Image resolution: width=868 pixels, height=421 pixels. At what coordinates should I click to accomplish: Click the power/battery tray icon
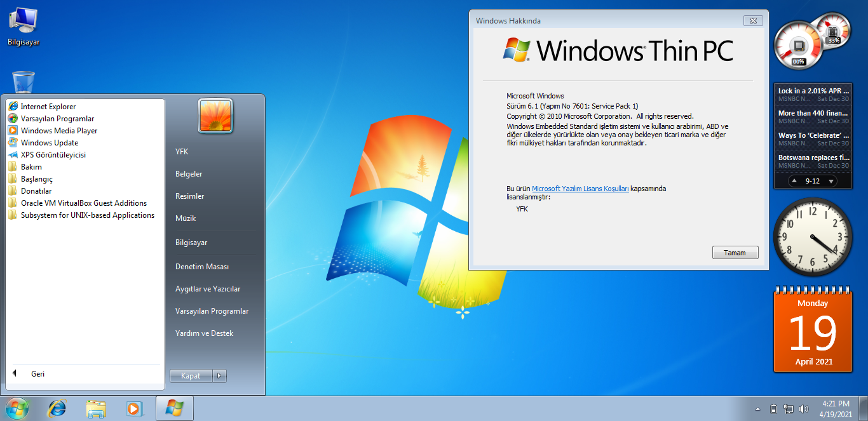click(773, 409)
